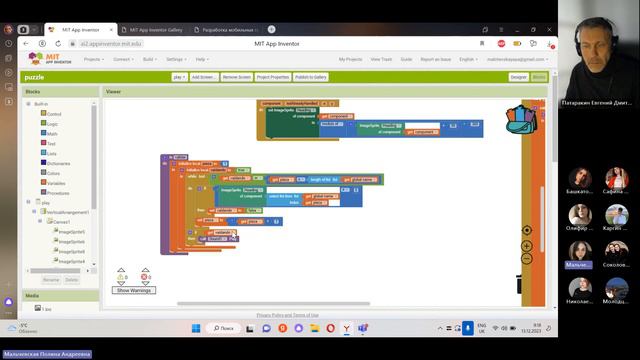Open the English language dropdown

468,59
